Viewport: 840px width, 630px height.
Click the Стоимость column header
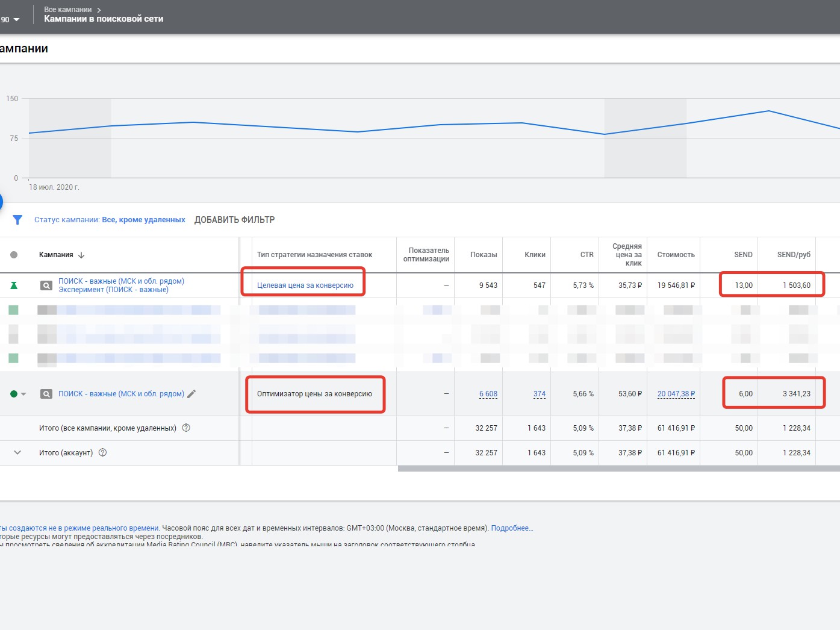pos(676,255)
